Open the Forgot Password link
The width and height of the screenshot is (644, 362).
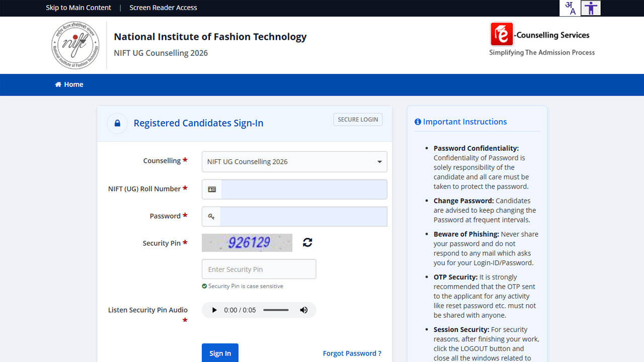point(352,353)
